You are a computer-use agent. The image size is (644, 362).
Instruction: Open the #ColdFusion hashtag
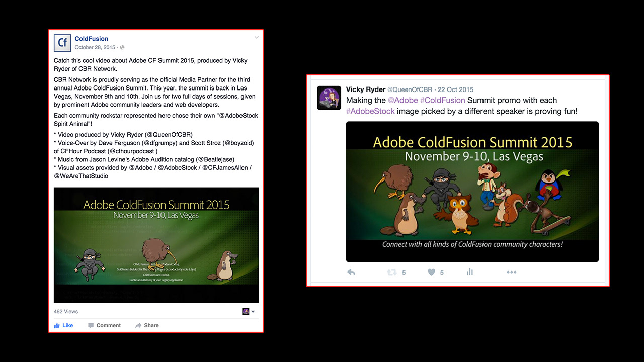(x=443, y=100)
